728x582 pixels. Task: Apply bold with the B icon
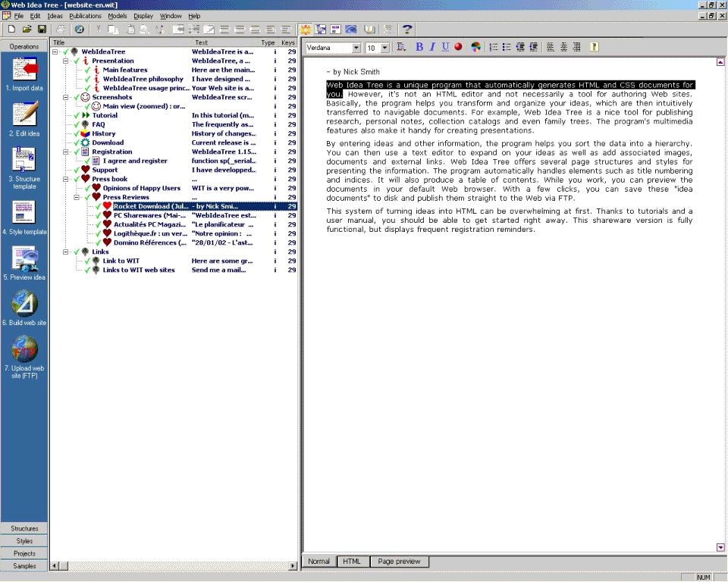(419, 47)
